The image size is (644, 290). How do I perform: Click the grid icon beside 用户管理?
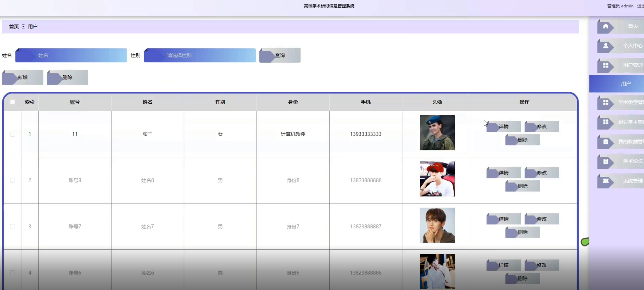606,66
